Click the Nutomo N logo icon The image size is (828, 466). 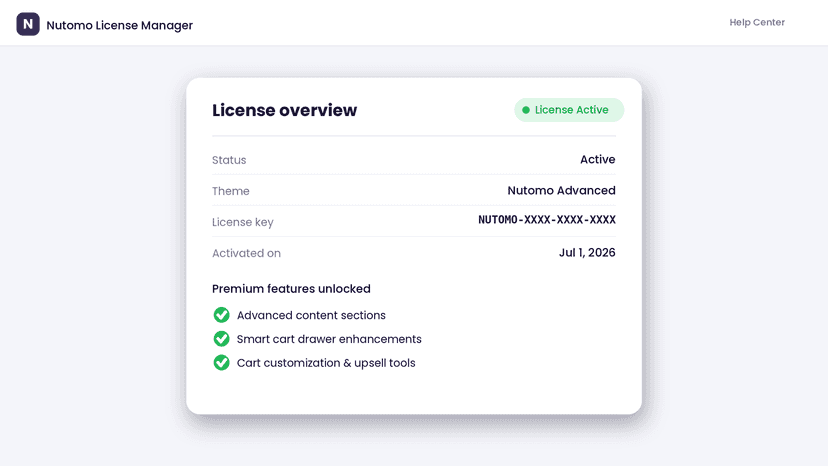(x=28, y=24)
